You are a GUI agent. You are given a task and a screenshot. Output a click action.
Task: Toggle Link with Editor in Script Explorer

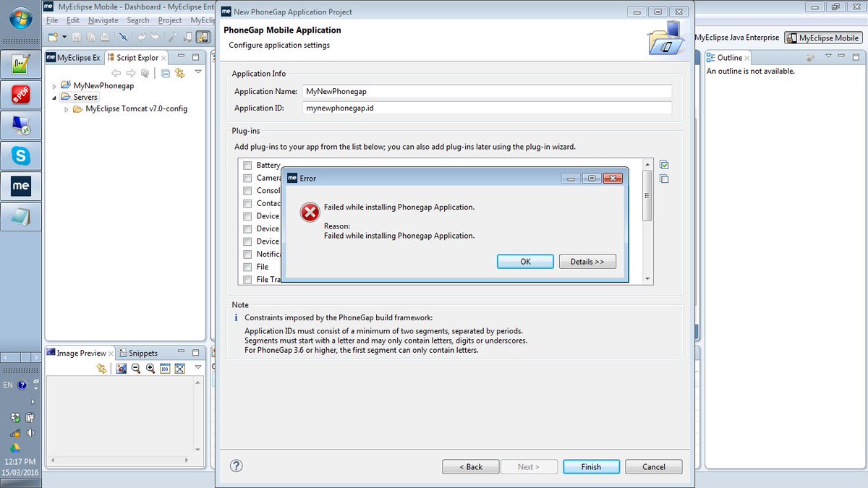pos(179,73)
